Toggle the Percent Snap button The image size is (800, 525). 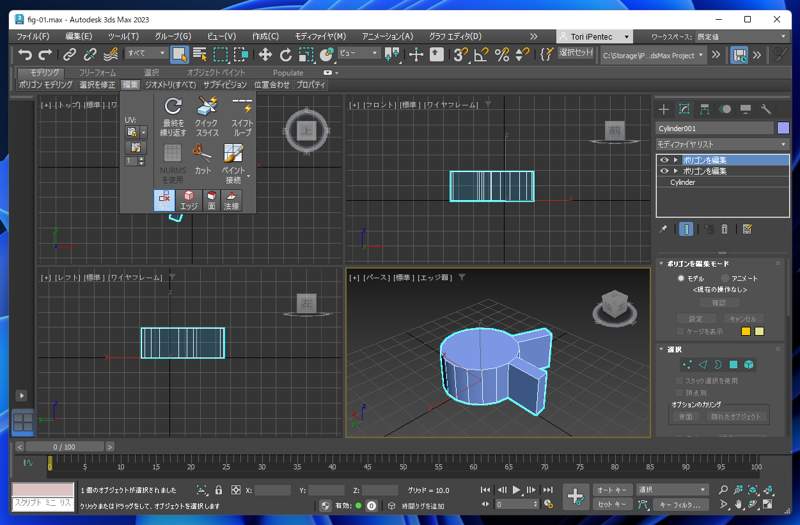(x=502, y=54)
